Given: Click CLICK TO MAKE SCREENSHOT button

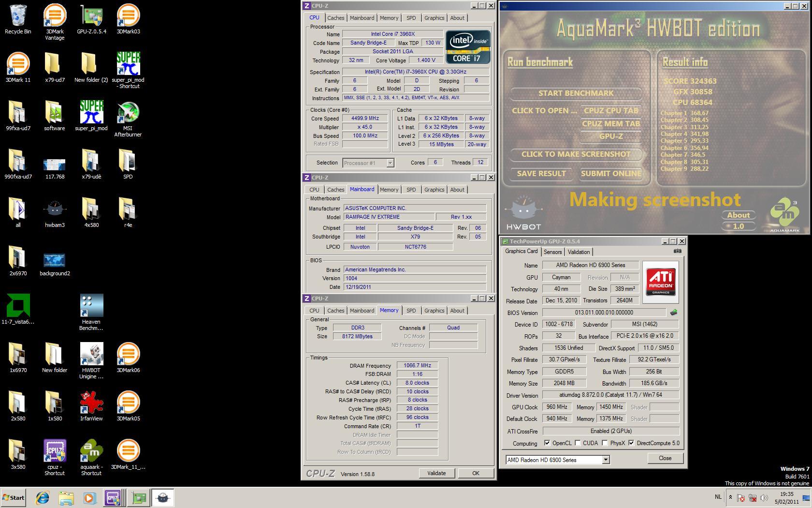Looking at the screenshot, I should [x=576, y=154].
